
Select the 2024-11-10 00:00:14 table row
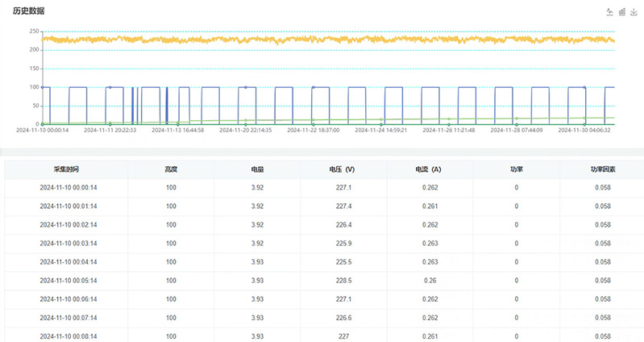point(69,187)
